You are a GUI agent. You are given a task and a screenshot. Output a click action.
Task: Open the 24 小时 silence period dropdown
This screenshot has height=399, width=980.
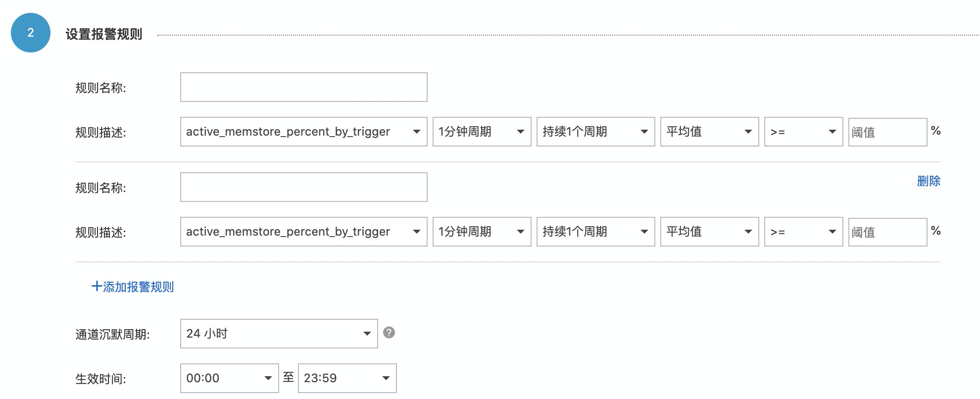279,334
